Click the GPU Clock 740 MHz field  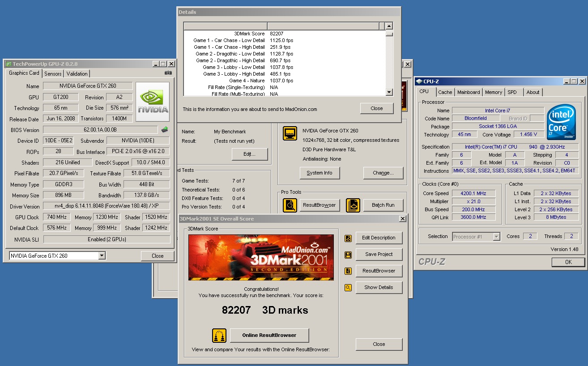coord(56,217)
